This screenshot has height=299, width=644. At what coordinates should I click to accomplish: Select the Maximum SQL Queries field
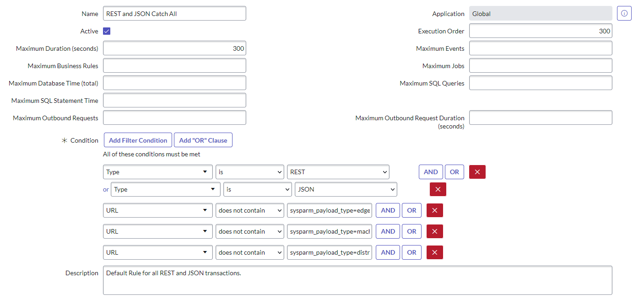[x=540, y=83]
